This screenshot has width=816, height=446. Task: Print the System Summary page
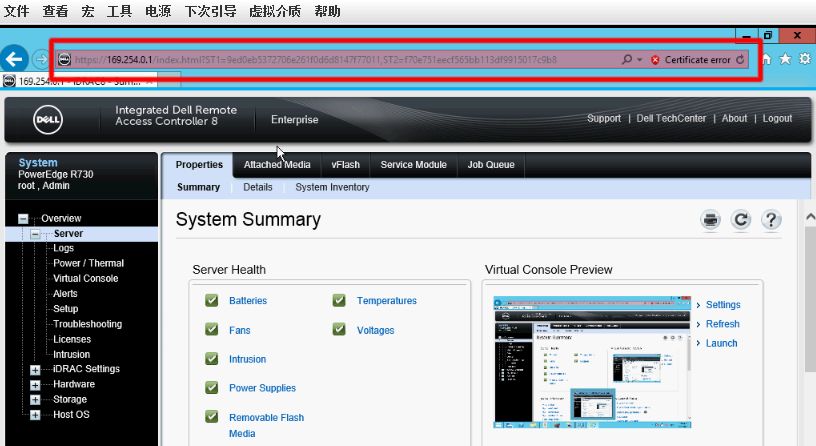pos(710,220)
